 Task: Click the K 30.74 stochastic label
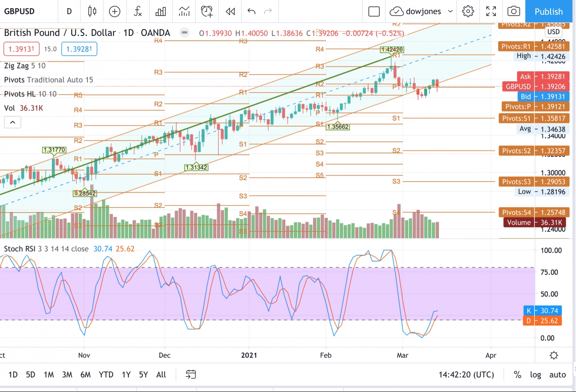click(x=542, y=311)
